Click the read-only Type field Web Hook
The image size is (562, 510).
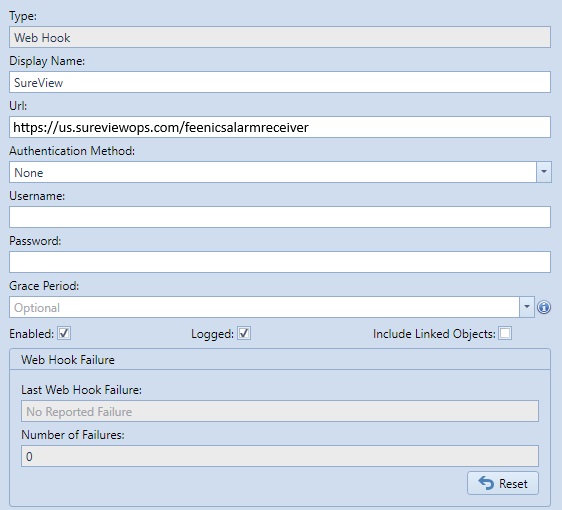pyautogui.click(x=280, y=37)
